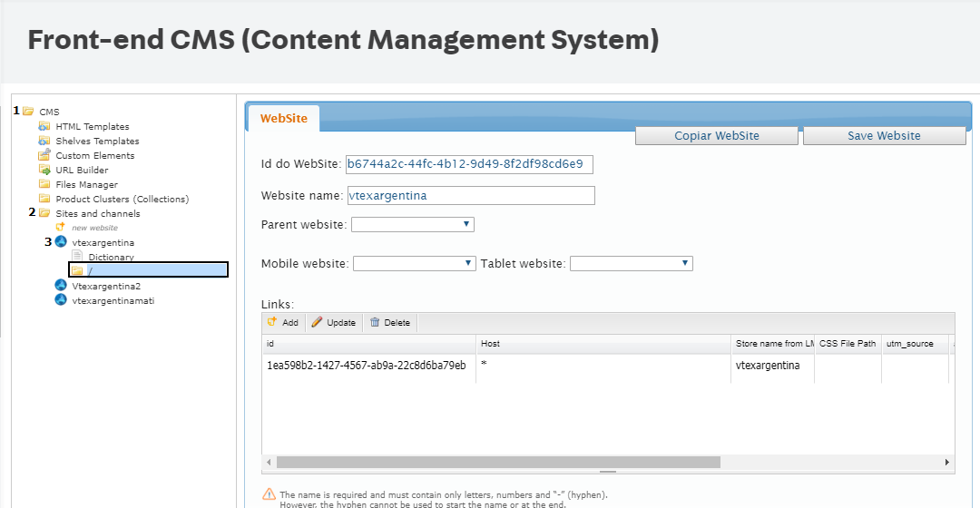Open the Tablet website dropdown
Image resolution: width=980 pixels, height=508 pixels.
pos(631,263)
